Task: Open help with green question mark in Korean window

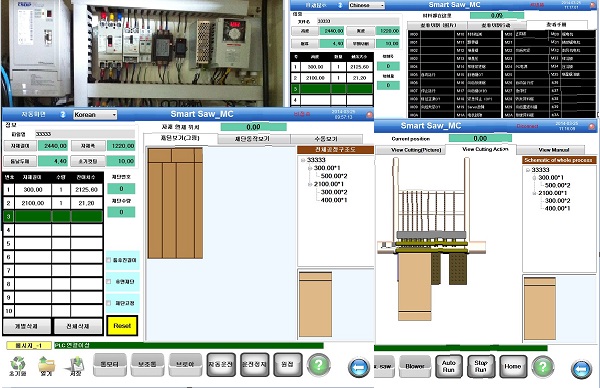Action: 318,365
